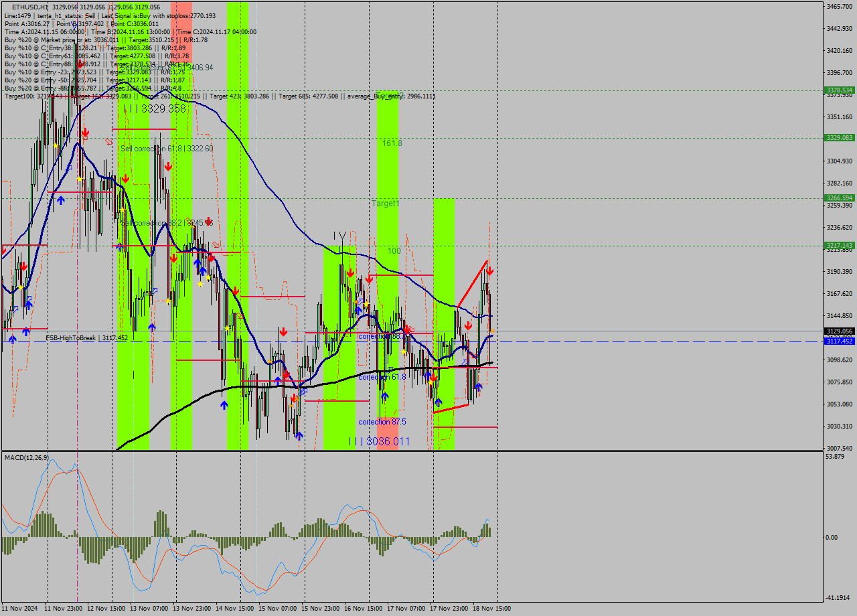Image resolution: width=857 pixels, height=616 pixels.
Task: Click the 3075.850 price scale value
Action: [x=840, y=382]
